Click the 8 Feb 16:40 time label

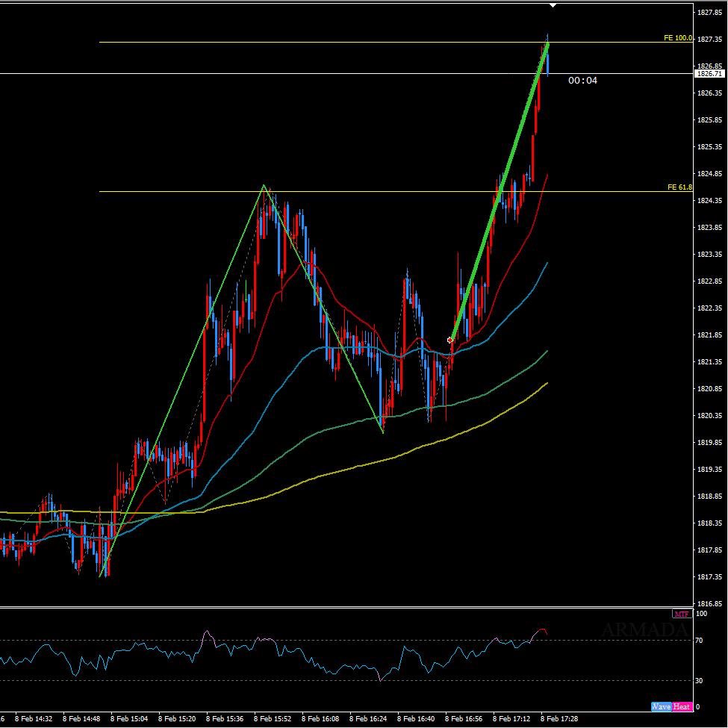point(416,719)
